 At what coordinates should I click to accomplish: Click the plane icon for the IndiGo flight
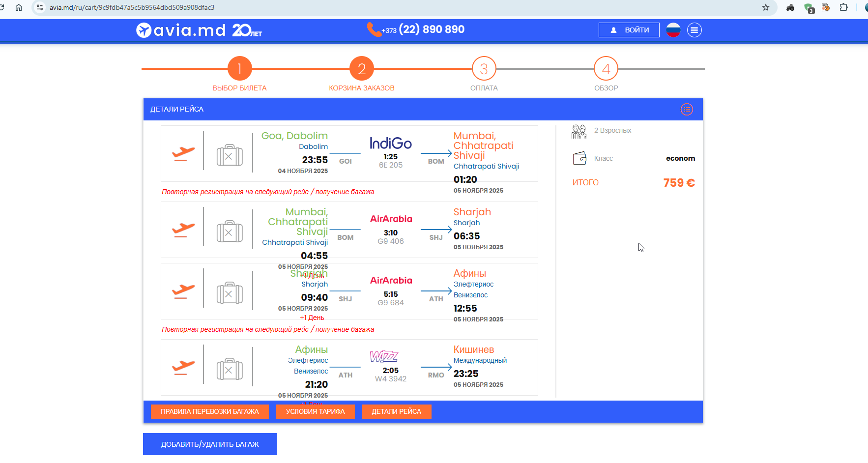[x=183, y=154]
